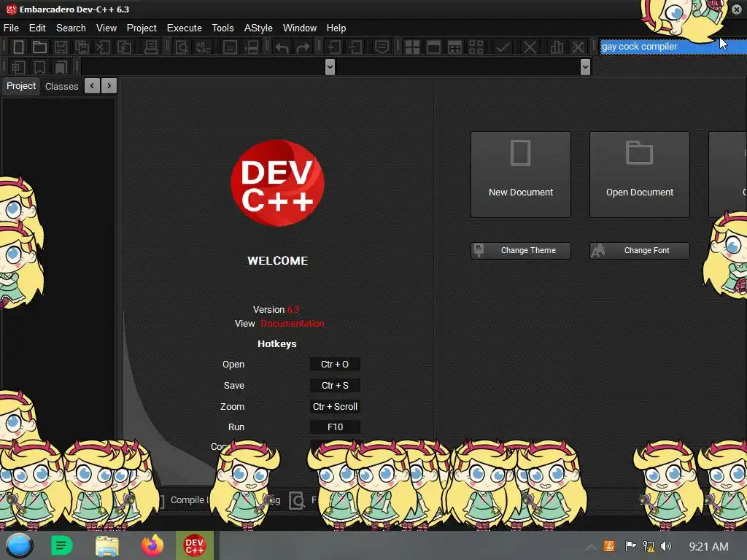Click the Compile and Run toolbar icon
Viewport: 747px width, 560px height.
[x=455, y=47]
